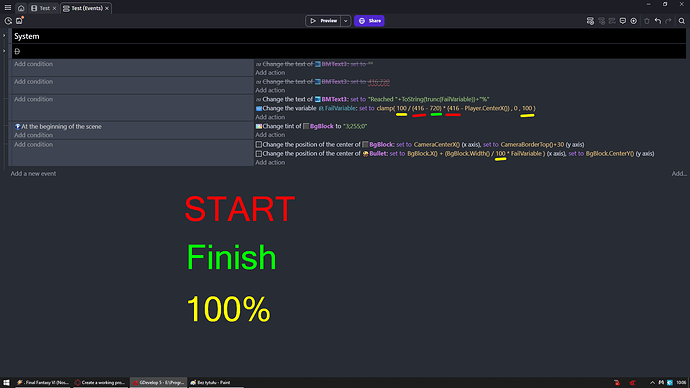Add a comment toolbar icon
This screenshot has width=690, height=388.
(x=623, y=21)
